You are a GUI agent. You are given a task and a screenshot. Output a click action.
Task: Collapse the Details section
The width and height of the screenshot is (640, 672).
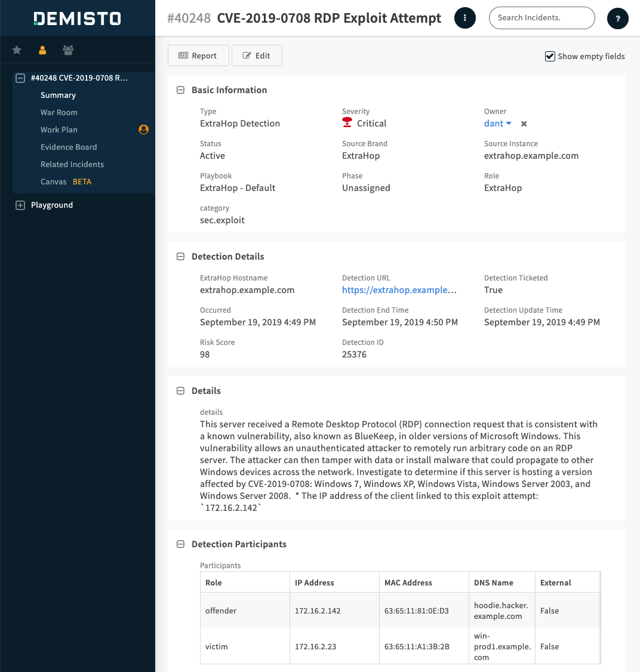coord(180,391)
